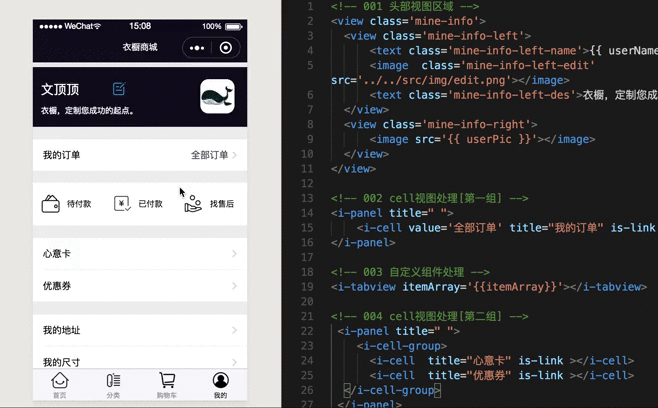
Task: Tap chevron on the 我的尺寸 row
Action: (x=235, y=362)
